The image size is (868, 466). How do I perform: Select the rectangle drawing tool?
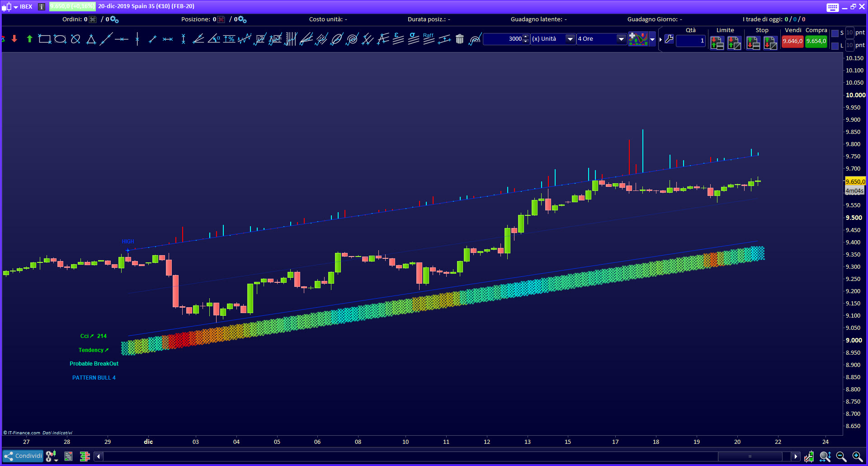tap(44, 39)
